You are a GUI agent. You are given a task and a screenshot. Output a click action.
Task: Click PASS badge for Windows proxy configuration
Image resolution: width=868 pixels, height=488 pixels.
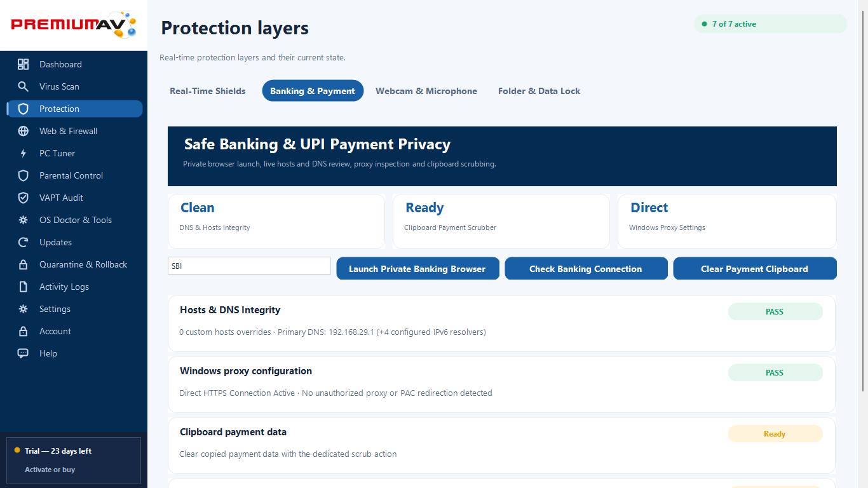(x=775, y=373)
